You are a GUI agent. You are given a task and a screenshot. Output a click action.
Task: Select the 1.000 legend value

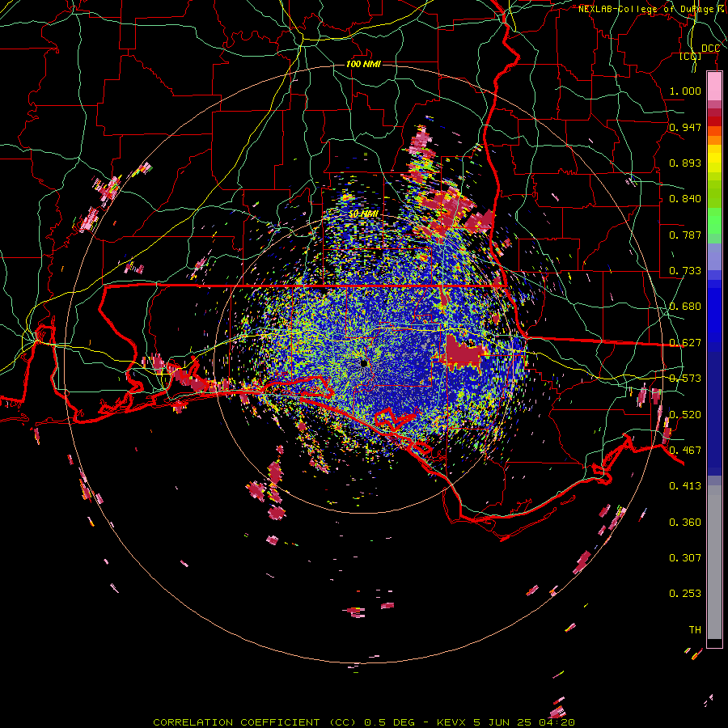click(685, 91)
